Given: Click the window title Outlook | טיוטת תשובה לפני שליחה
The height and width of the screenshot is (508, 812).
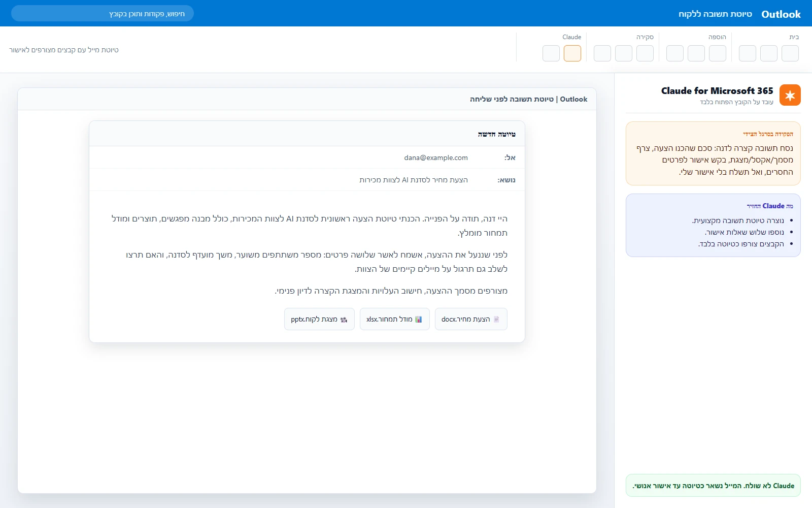Looking at the screenshot, I should [528, 99].
